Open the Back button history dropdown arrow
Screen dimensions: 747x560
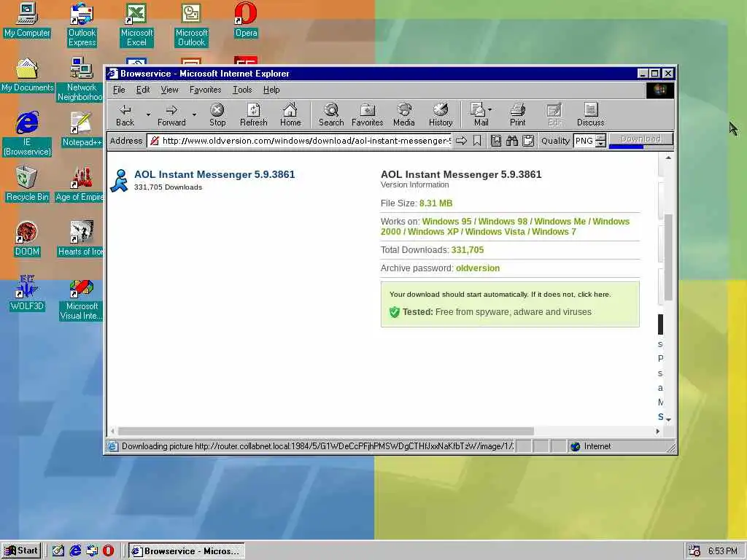(148, 114)
